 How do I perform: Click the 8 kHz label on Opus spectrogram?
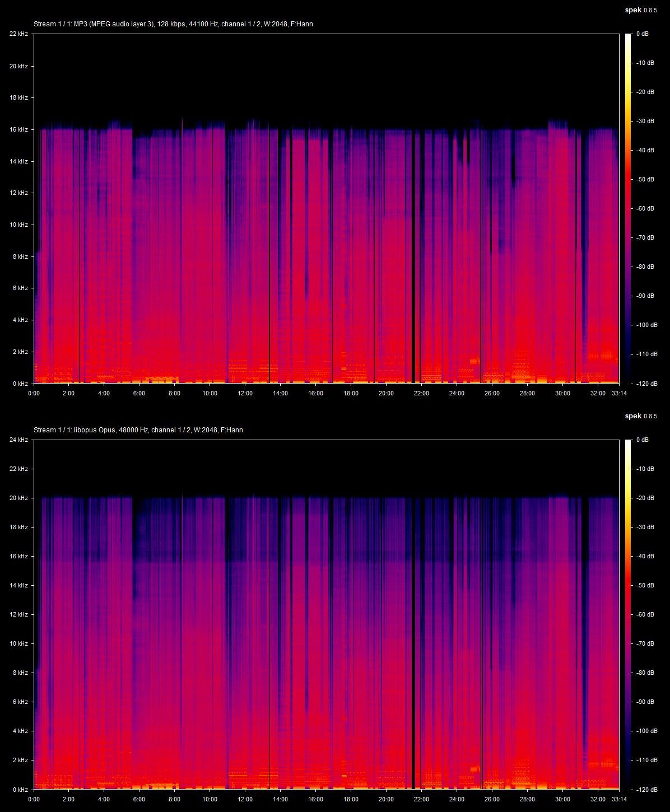21,673
